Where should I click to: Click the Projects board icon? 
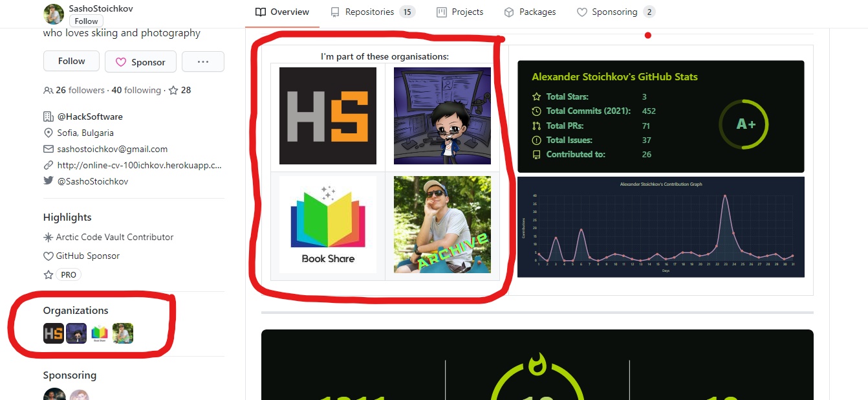(x=442, y=12)
